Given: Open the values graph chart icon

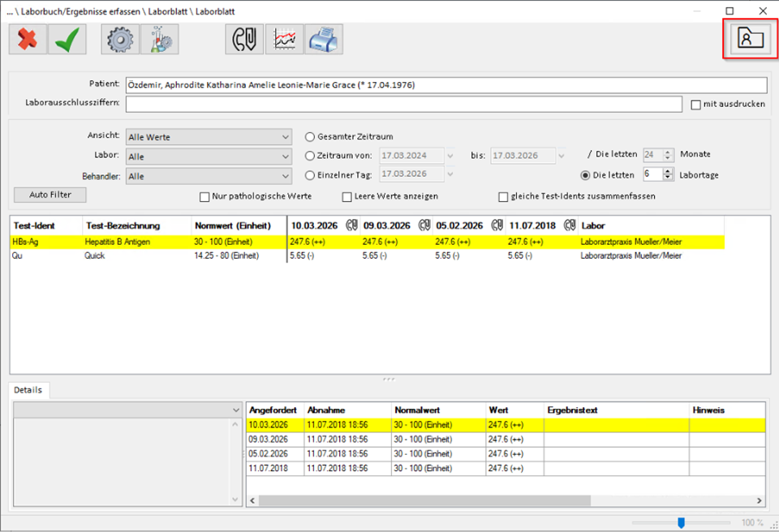Looking at the screenshot, I should point(284,39).
